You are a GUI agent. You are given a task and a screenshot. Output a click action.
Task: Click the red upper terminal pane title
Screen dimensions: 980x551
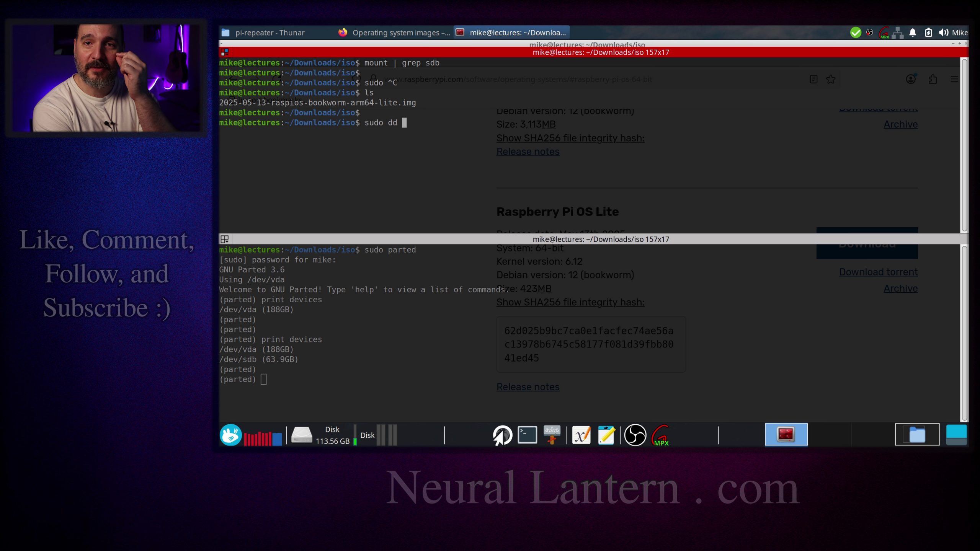[601, 52]
